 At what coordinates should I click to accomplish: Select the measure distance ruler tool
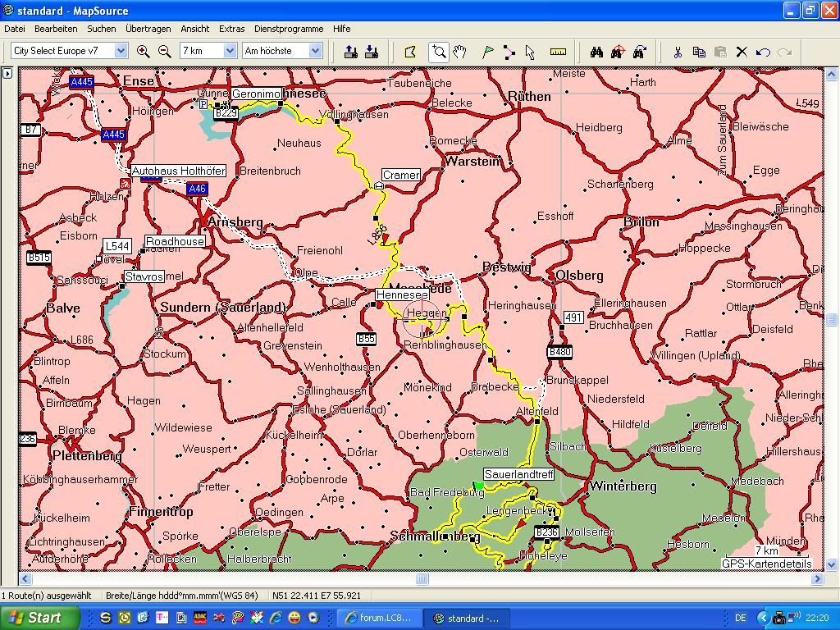(558, 52)
